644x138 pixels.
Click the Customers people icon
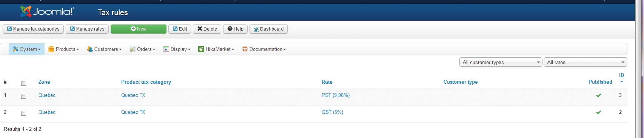pos(90,49)
